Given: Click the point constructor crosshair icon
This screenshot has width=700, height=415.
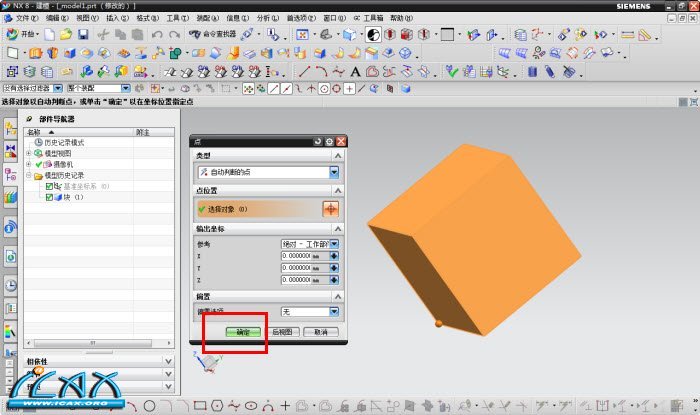Looking at the screenshot, I should (x=331, y=208).
